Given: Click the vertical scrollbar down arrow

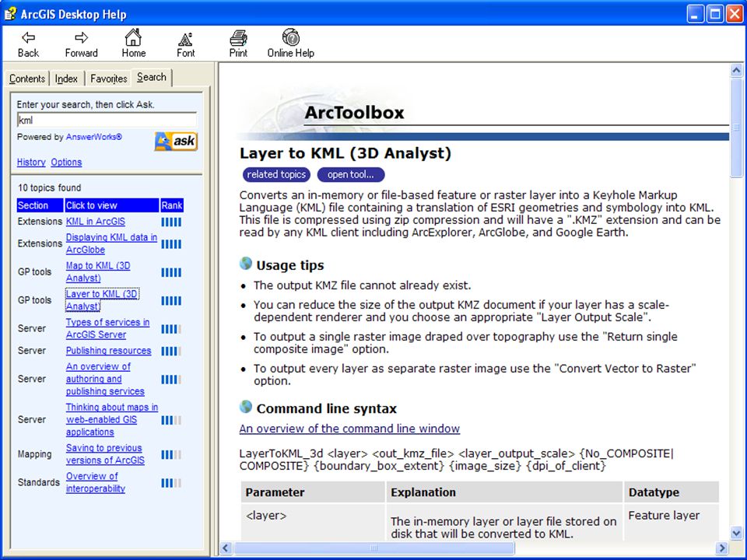Looking at the screenshot, I should point(736,533).
